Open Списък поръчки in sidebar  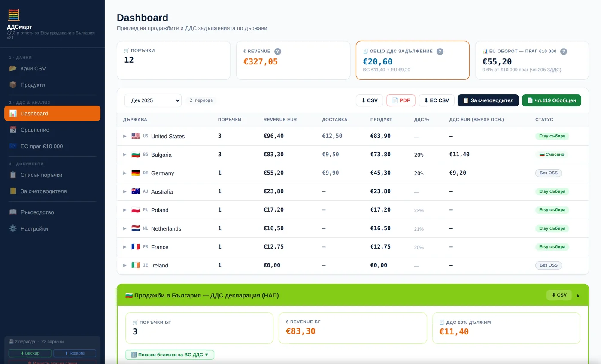(x=52, y=175)
